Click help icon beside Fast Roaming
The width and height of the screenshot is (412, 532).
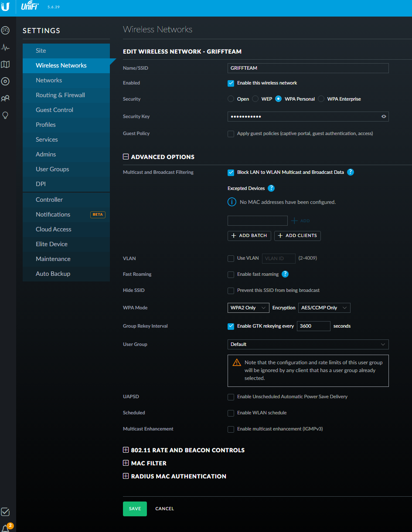pyautogui.click(x=285, y=274)
